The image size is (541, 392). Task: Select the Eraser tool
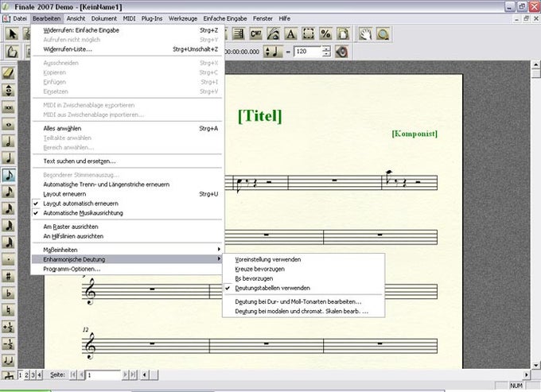click(x=8, y=73)
